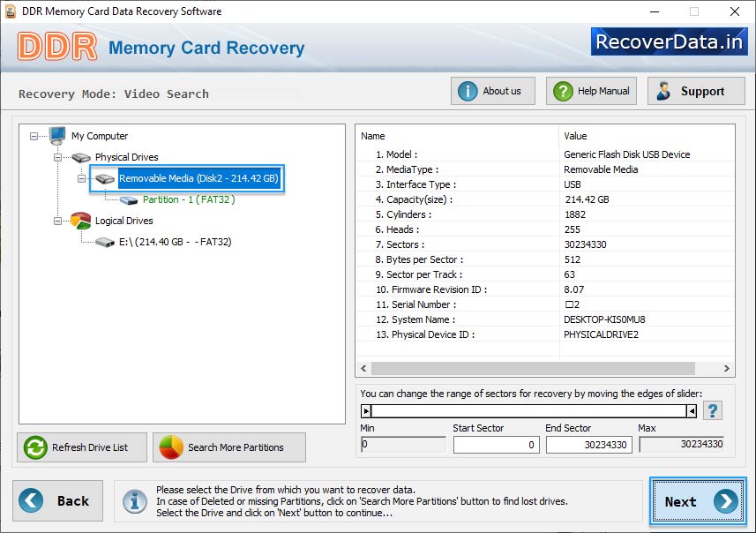Click the DDR logo in the header
The image size is (756, 533).
pos(57,46)
